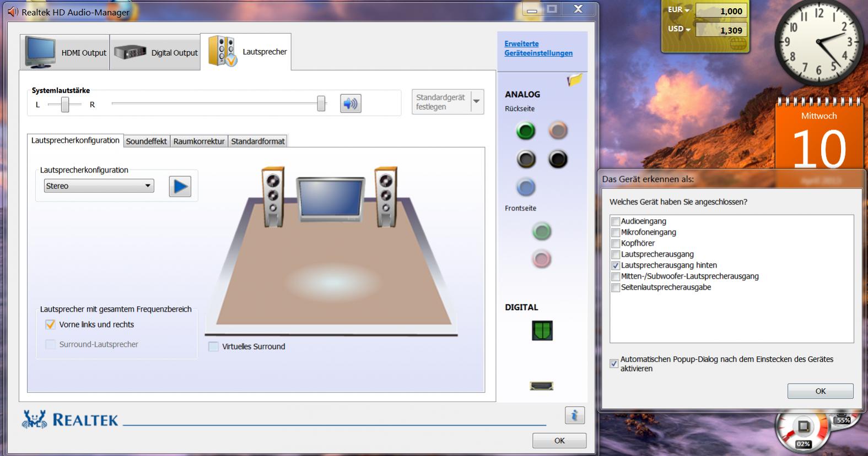Open the EUR currency dropdown

tap(679, 10)
